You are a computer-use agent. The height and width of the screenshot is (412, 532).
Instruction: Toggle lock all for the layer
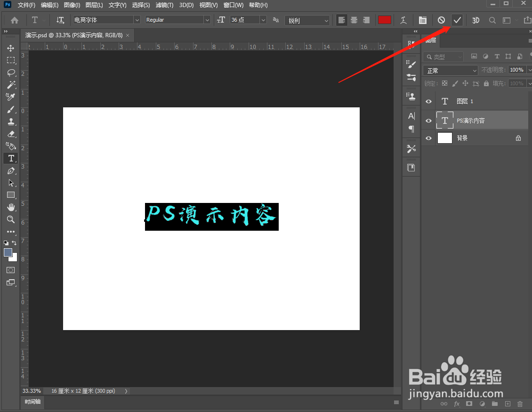(x=486, y=83)
